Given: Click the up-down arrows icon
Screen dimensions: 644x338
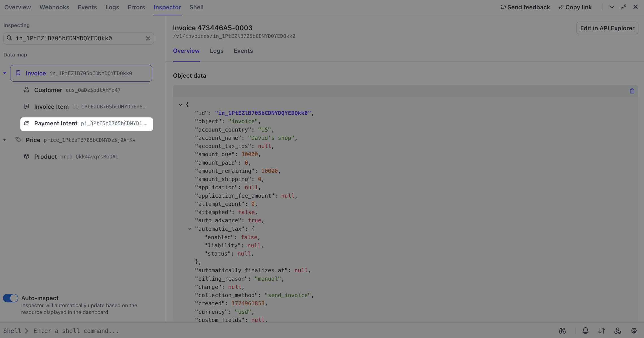Looking at the screenshot, I should point(601,331).
